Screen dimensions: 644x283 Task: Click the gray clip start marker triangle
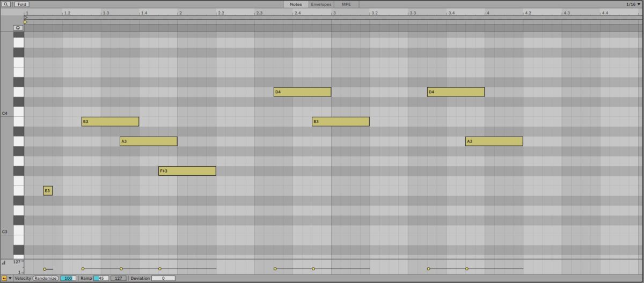25,17
